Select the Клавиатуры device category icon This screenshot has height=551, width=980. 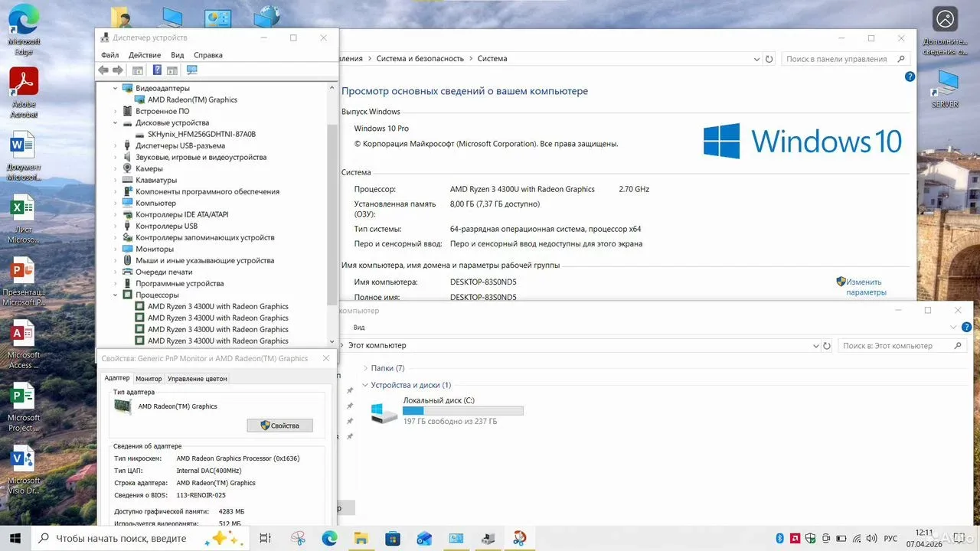(x=127, y=180)
